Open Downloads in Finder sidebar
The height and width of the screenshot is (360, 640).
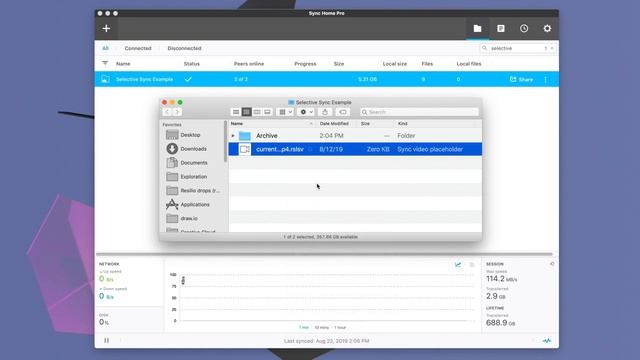click(193, 149)
